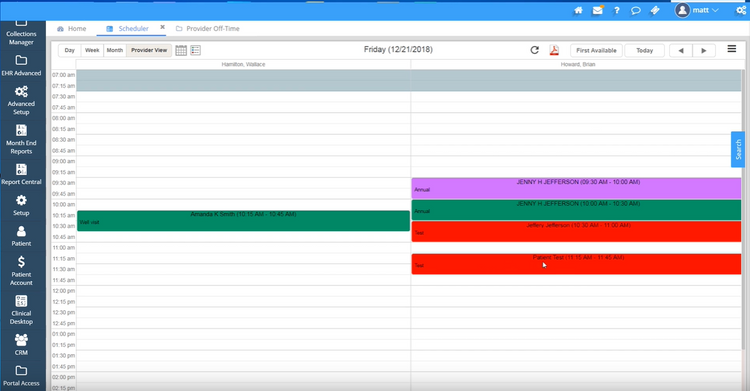The height and width of the screenshot is (391, 750).
Task: Click the calendar grid view icon
Action: tap(181, 50)
